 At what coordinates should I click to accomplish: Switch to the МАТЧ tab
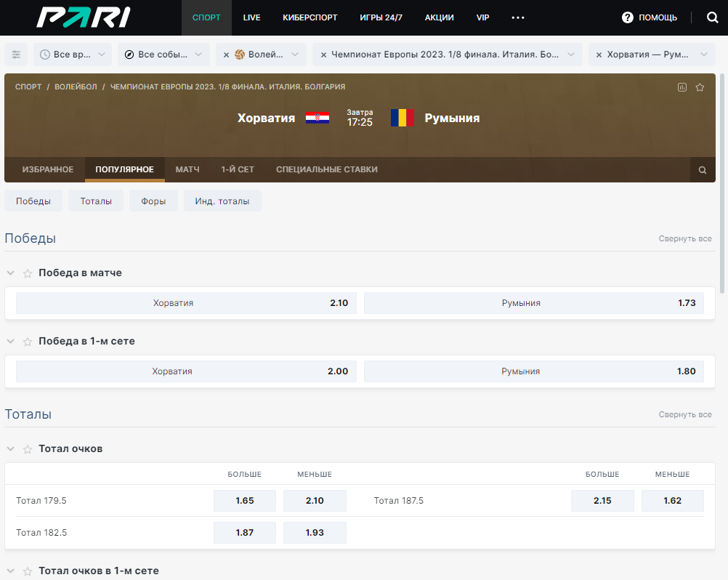187,169
